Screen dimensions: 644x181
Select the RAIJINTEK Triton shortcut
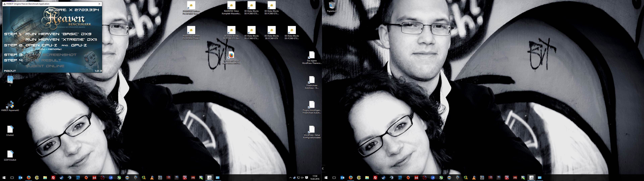tap(231, 8)
